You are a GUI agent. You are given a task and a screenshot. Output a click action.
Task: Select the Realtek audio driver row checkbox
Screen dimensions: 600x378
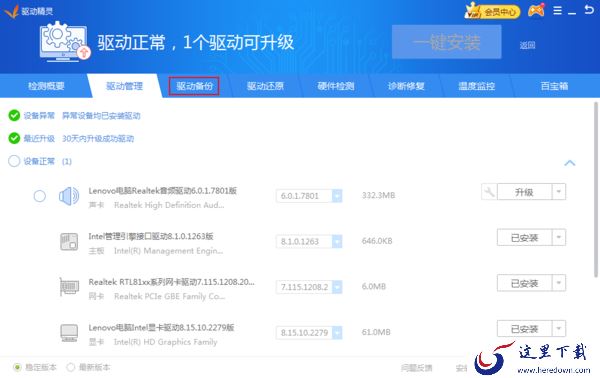click(x=39, y=196)
